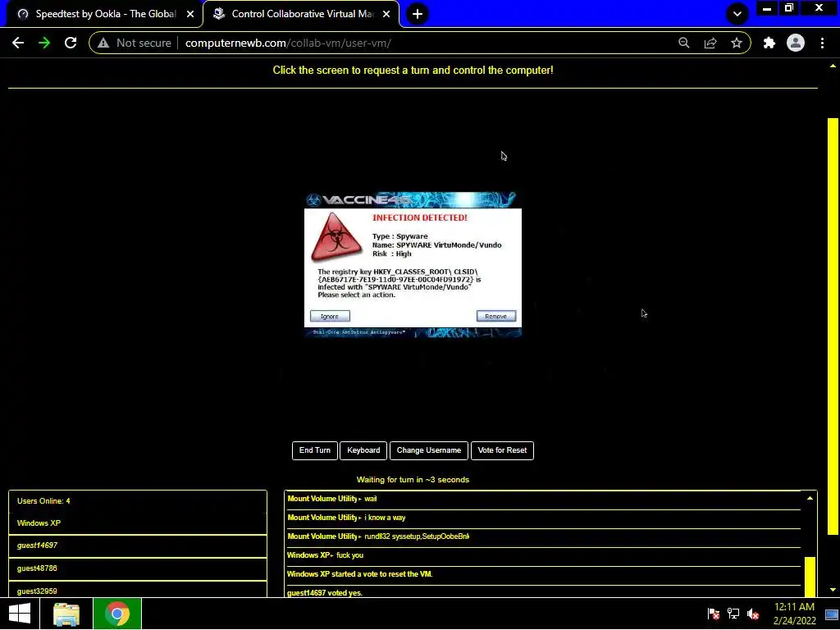Viewport: 840px width, 630px height.
Task: Click the share page icon in address bar
Action: [x=710, y=43]
